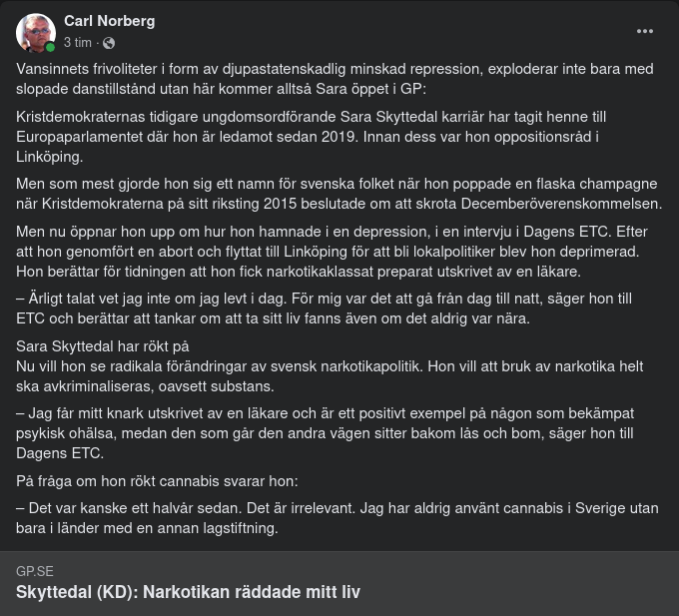
Task: Open Carl Norberg's profile via name
Action: click(109, 20)
